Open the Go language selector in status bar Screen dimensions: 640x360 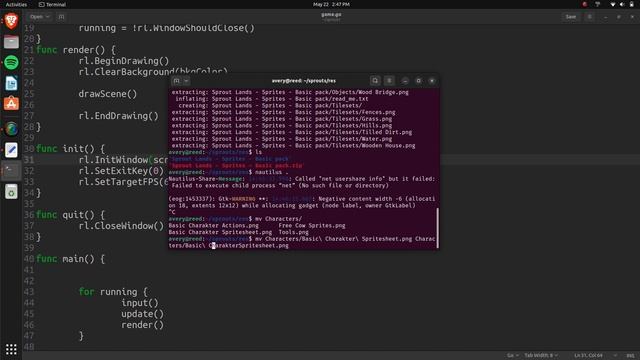point(513,356)
